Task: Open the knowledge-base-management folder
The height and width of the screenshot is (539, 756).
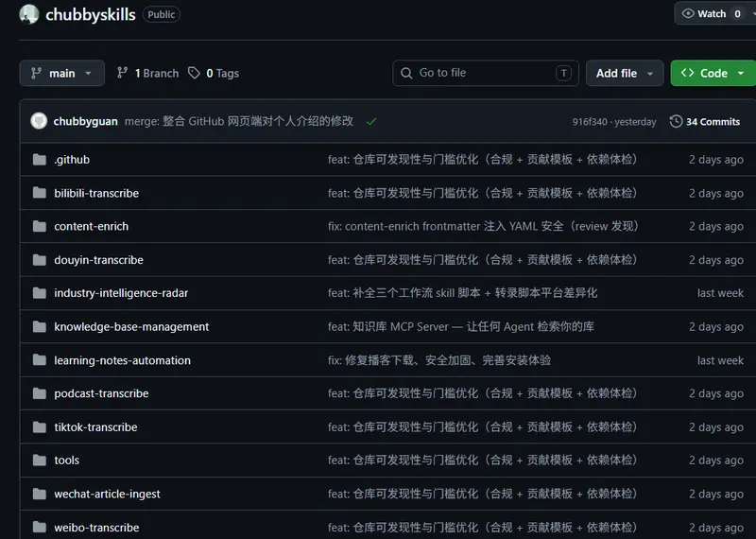Action: coord(131,326)
